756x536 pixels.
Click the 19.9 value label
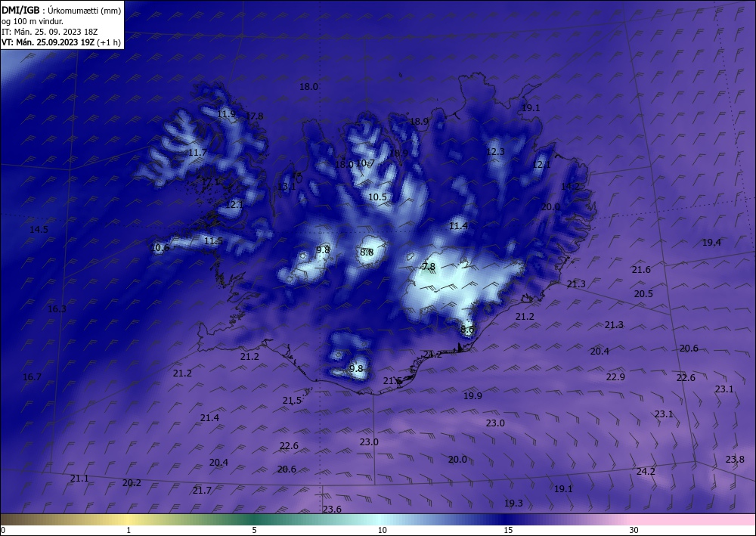[472, 395]
